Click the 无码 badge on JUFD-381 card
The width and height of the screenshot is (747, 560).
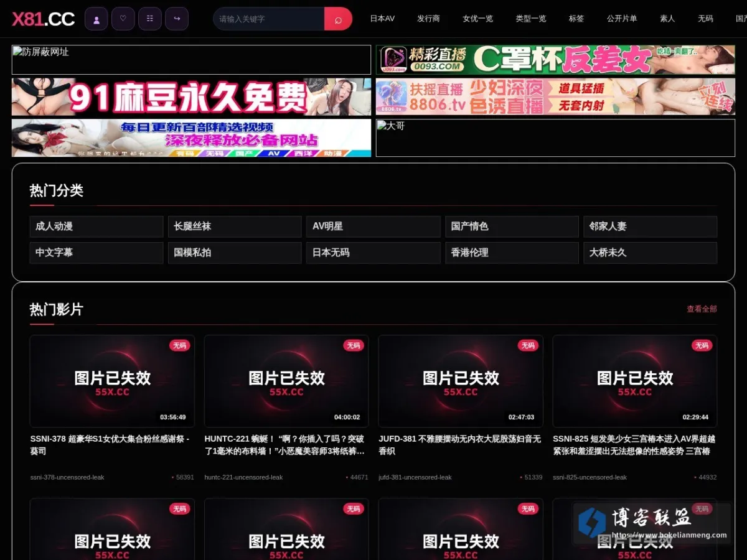(x=528, y=345)
